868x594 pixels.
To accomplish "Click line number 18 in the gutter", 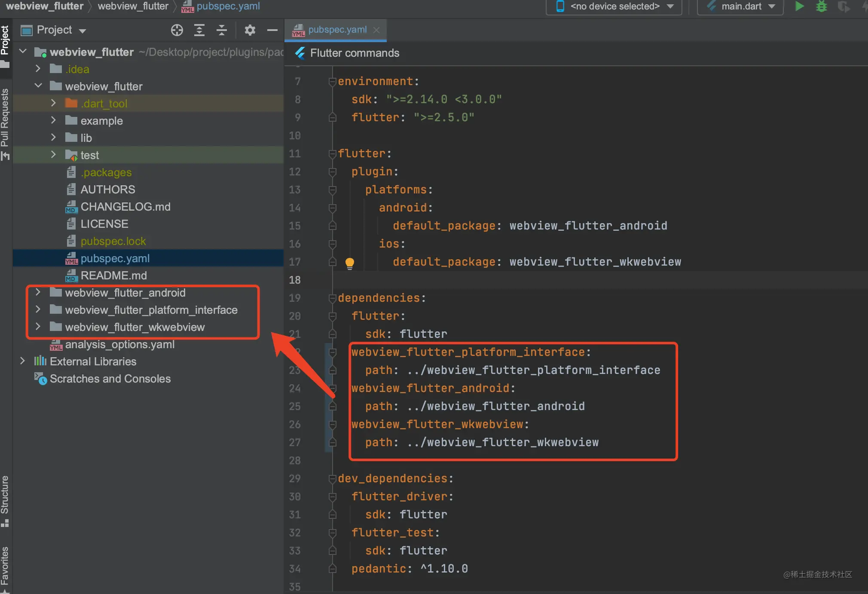I will 295,280.
